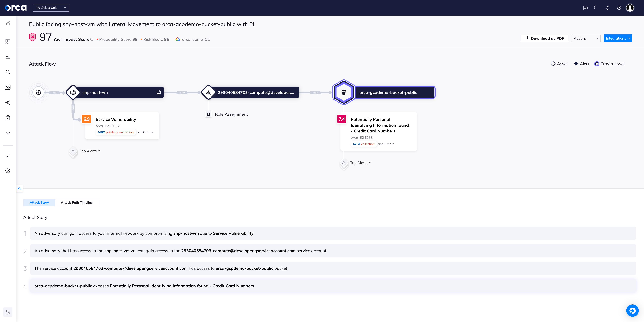Toggle the Crown Jewel legend filter
Image resolution: width=644 pixels, height=322 pixels.
tap(609, 64)
